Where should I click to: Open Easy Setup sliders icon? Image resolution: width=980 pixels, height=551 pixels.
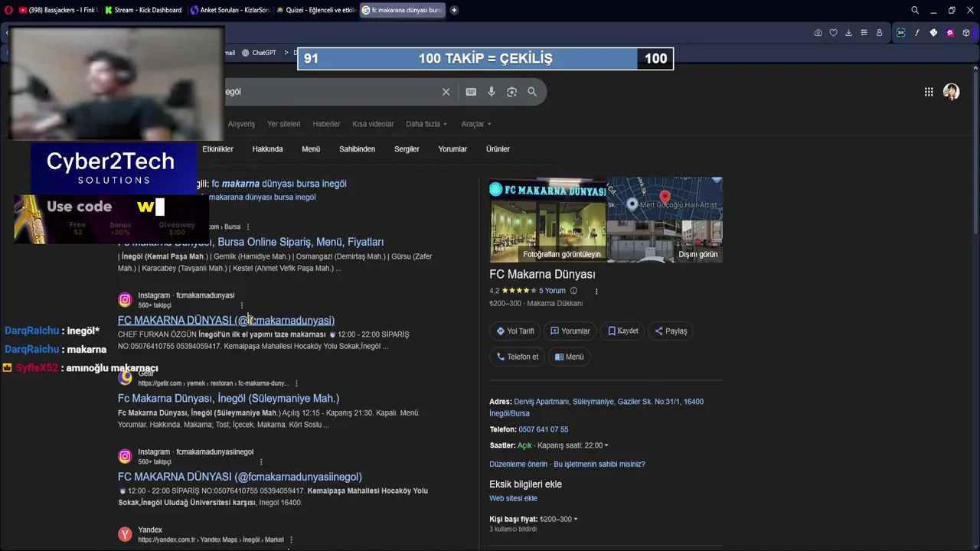click(x=864, y=33)
